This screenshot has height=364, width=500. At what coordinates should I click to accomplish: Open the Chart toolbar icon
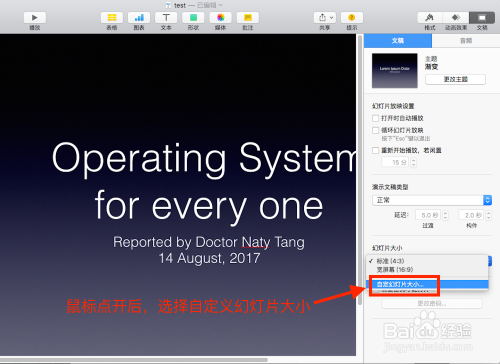pos(139,18)
